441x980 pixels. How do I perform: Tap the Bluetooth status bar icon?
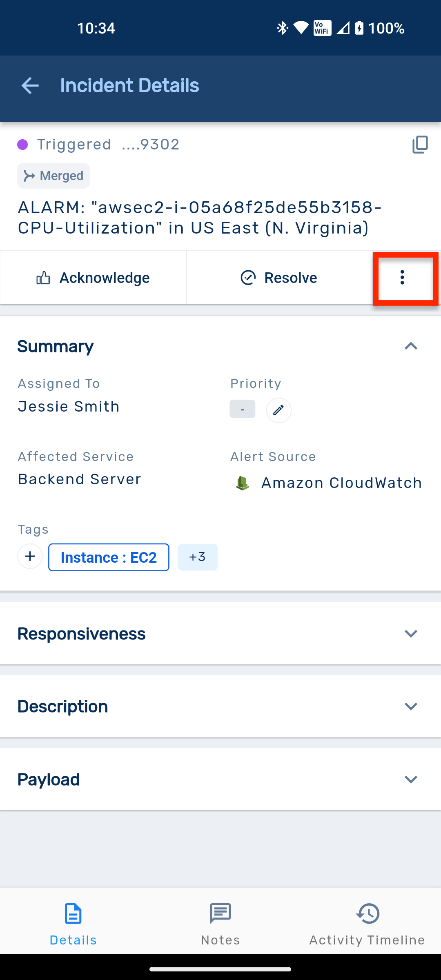282,28
